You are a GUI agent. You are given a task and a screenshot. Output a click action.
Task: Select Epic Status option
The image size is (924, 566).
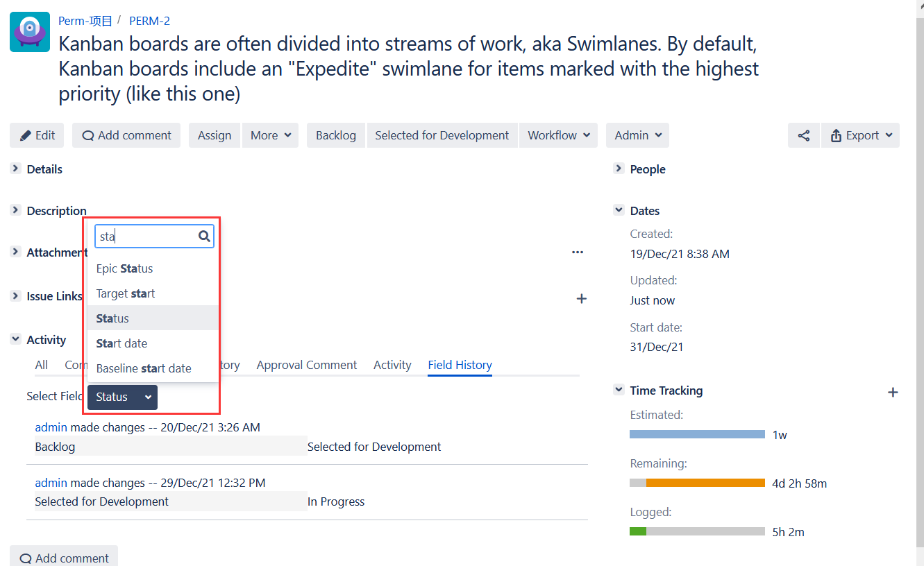153,268
